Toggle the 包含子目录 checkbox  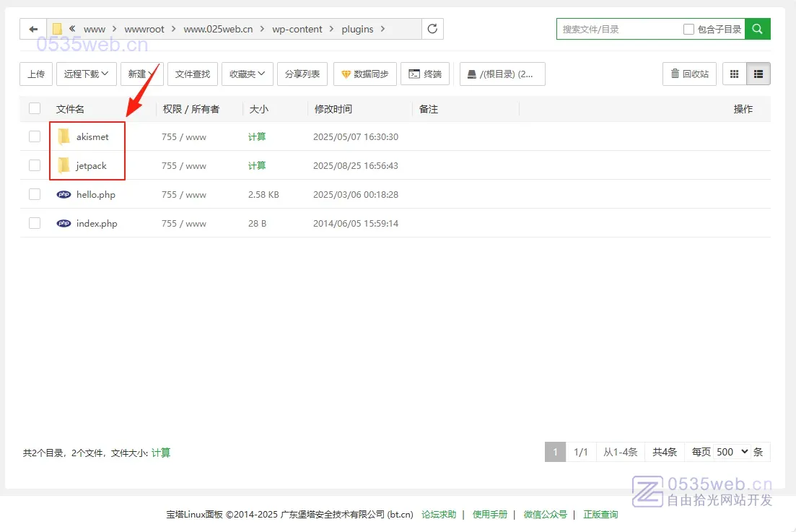point(688,30)
